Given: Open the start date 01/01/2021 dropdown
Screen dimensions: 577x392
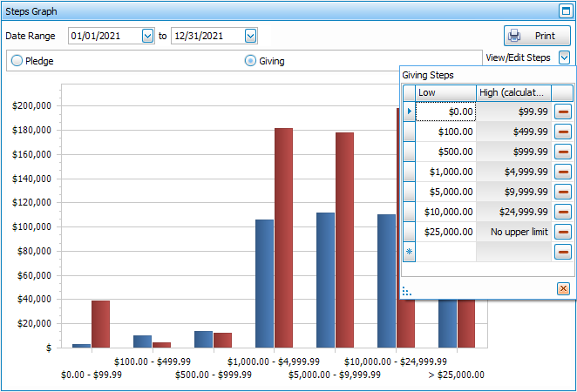Looking at the screenshot, I should coord(147,36).
